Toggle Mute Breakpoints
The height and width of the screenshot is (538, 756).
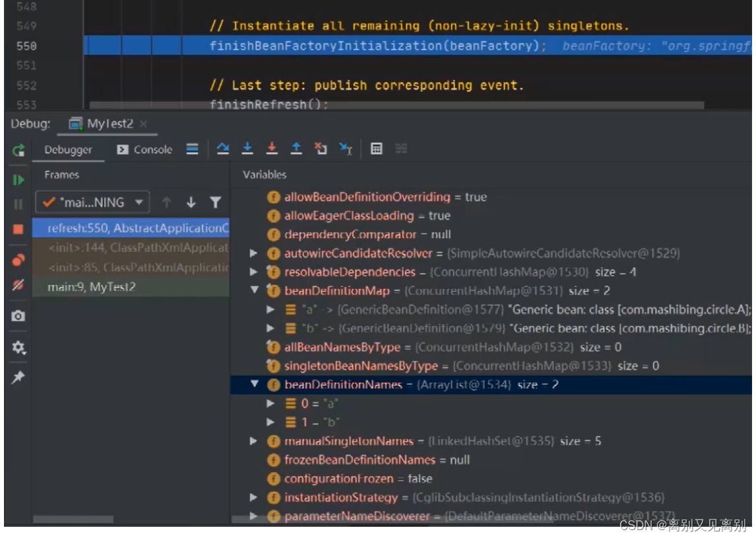point(18,285)
